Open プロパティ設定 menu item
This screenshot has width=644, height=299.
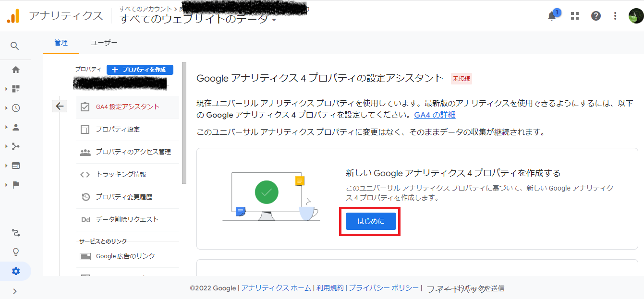(128, 130)
